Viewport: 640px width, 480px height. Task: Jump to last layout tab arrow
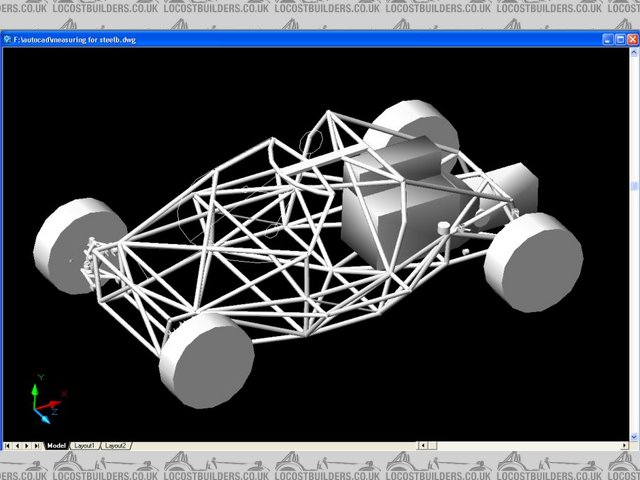38,445
